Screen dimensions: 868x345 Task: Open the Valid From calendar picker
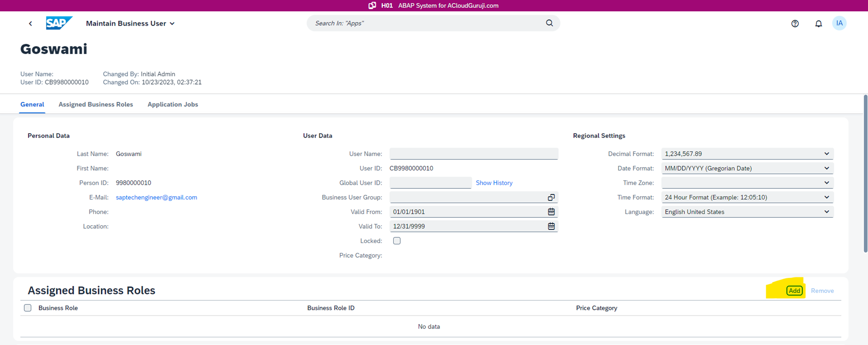tap(551, 212)
